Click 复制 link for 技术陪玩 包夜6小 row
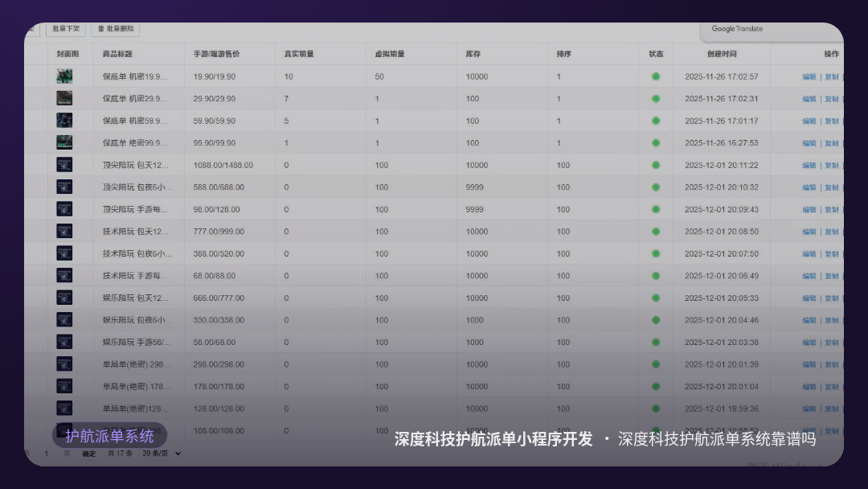868x489 pixels. coord(832,254)
